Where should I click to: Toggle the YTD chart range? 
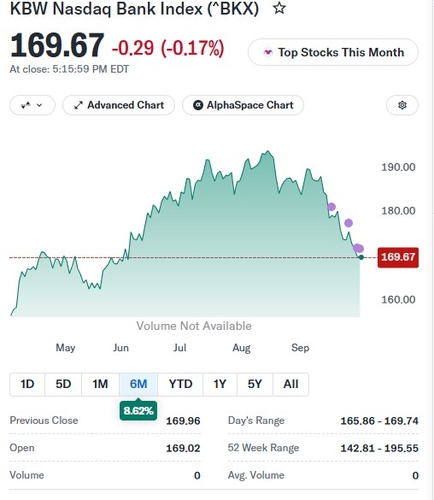click(x=180, y=384)
